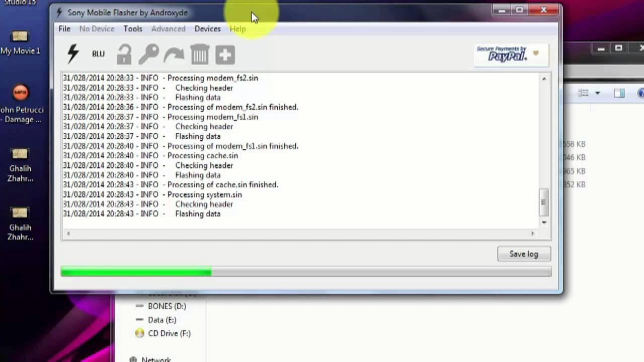Image resolution: width=644 pixels, height=362 pixels.
Task: Select BONES (D:) drive in Explorer window
Action: tap(161, 306)
